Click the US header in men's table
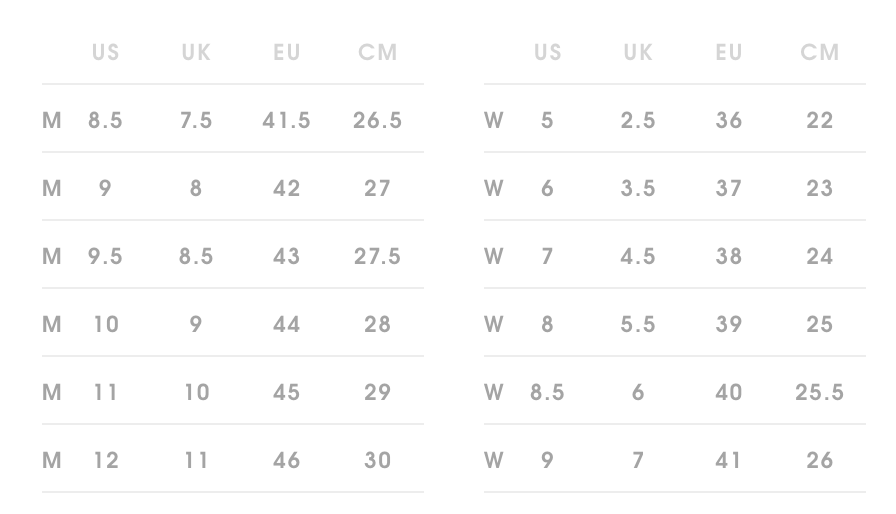This screenshot has width=896, height=514. (105, 52)
